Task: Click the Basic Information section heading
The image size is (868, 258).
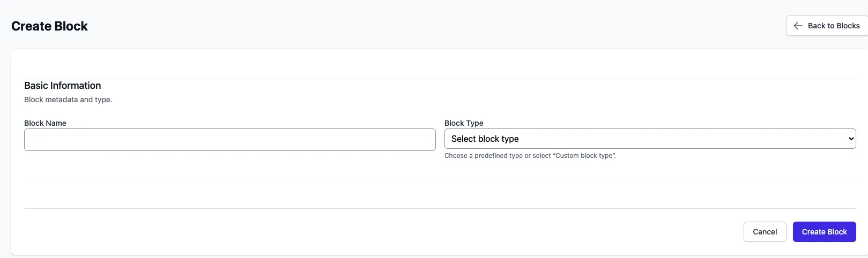Action: 62,86
